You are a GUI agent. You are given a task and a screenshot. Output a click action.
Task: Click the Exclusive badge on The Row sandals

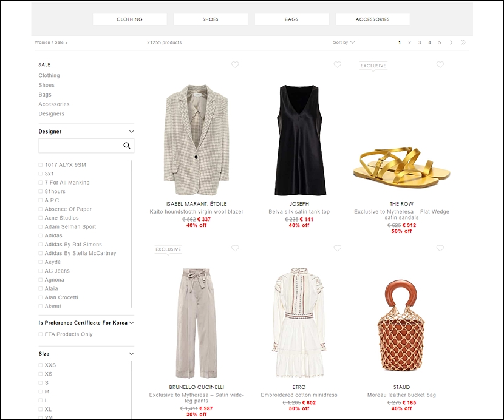373,66
